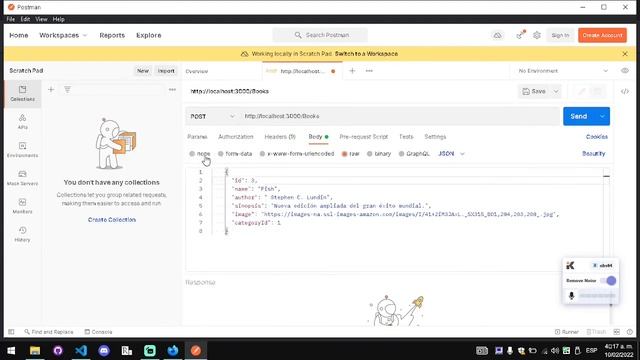The image size is (640, 360).
Task: Open the POST method dropdown
Action: pyautogui.click(x=212, y=116)
